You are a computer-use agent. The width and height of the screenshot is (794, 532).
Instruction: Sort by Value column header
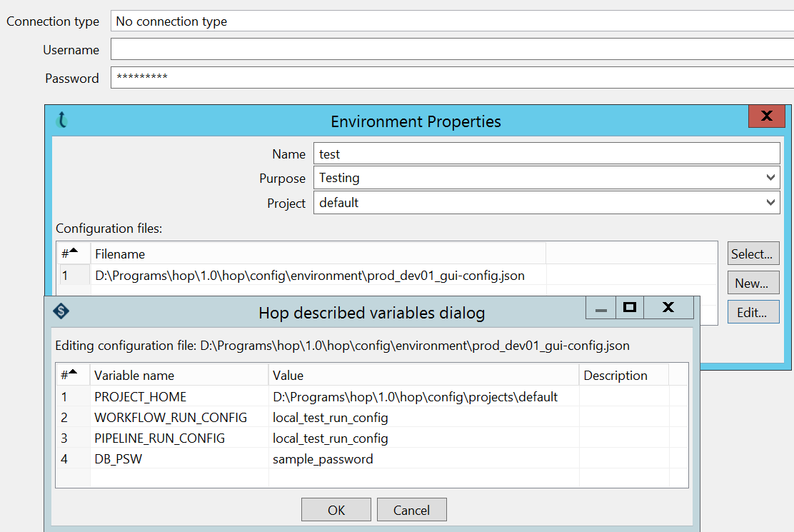point(423,375)
